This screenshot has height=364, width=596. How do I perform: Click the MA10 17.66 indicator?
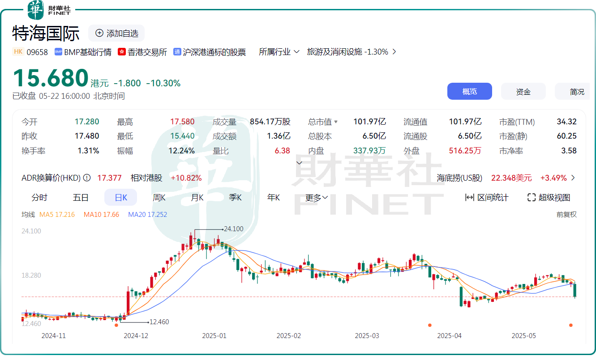101,215
